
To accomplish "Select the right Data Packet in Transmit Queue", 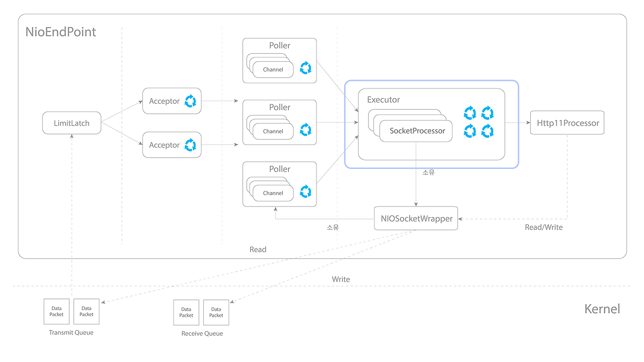I will click(x=87, y=311).
